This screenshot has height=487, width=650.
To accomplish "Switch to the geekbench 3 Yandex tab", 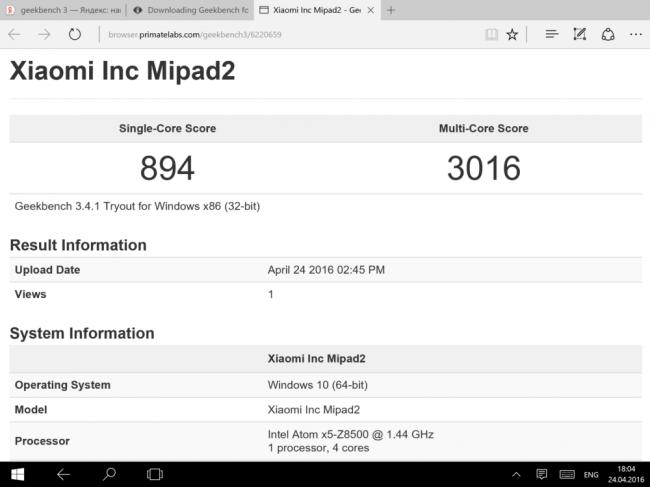I will click(x=63, y=10).
